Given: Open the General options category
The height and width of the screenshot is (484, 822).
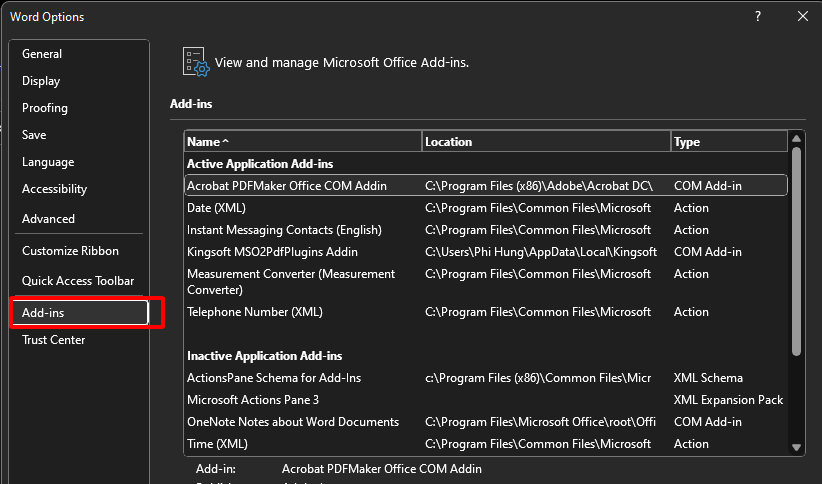Looking at the screenshot, I should pos(42,54).
